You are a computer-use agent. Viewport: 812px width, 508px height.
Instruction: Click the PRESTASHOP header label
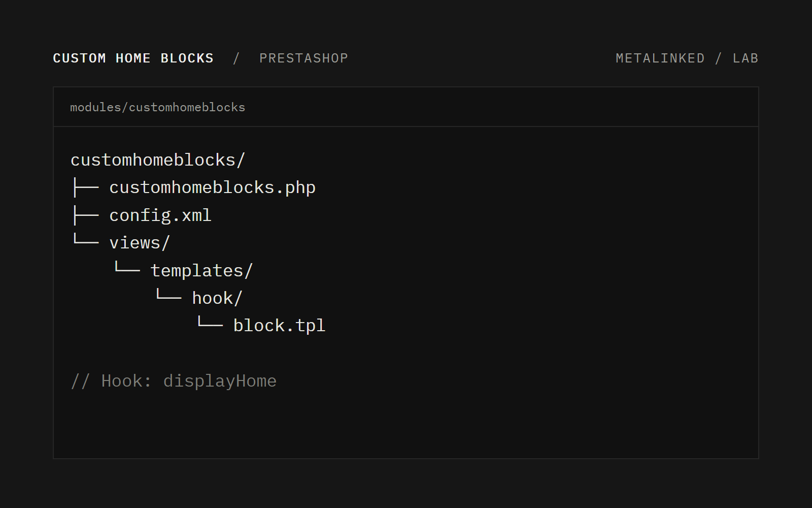pos(303,58)
